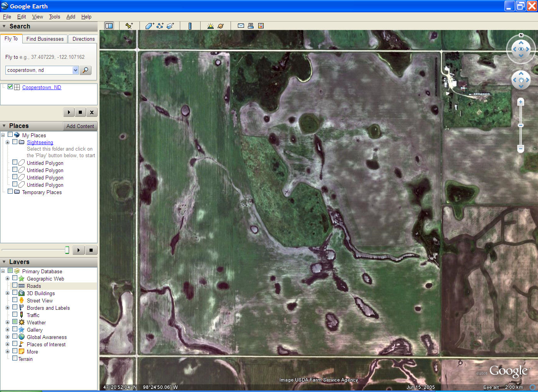This screenshot has width=538, height=392.
Task: Collapse the Places panel triangle
Action: pos(4,126)
